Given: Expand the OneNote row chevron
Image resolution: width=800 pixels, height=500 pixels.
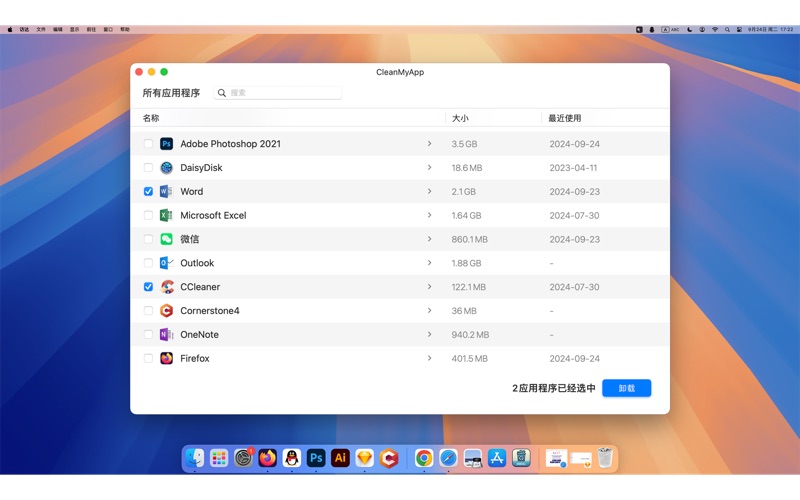Looking at the screenshot, I should 429,334.
